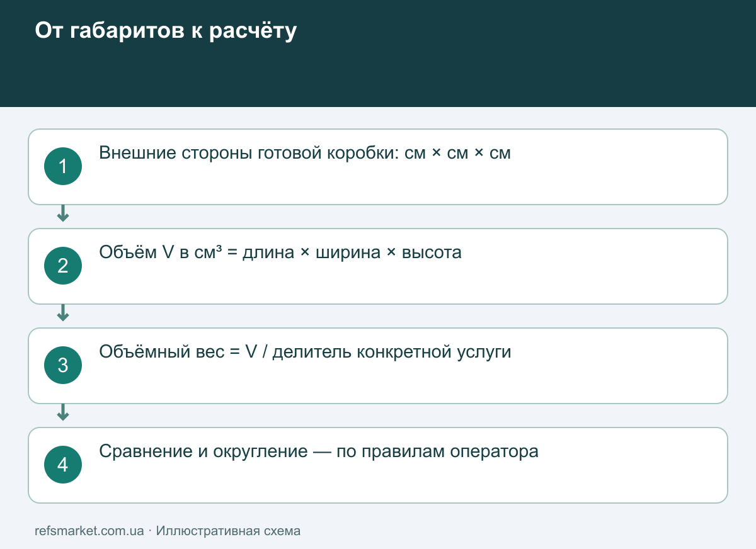The image size is (756, 549).
Task: Select the step 1 text about 'Внешние стороны готовой коробки'
Action: [305, 153]
